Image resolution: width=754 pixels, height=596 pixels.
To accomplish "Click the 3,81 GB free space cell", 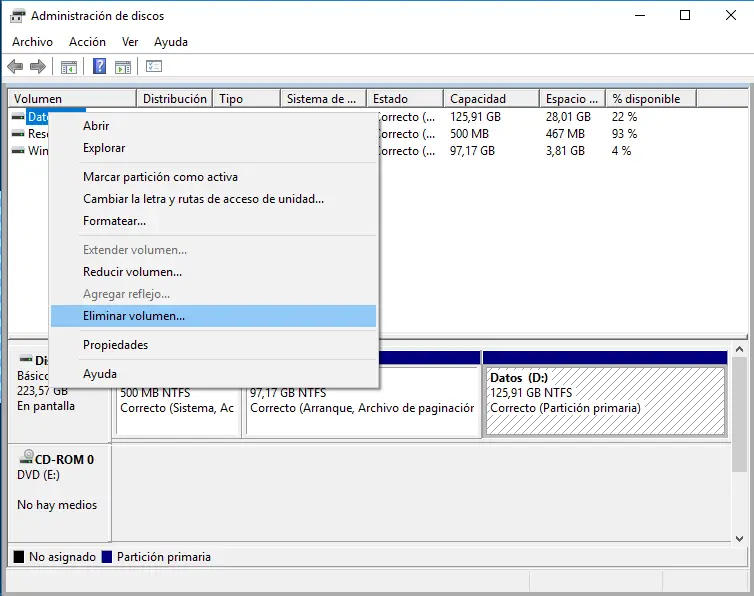I will [565, 151].
